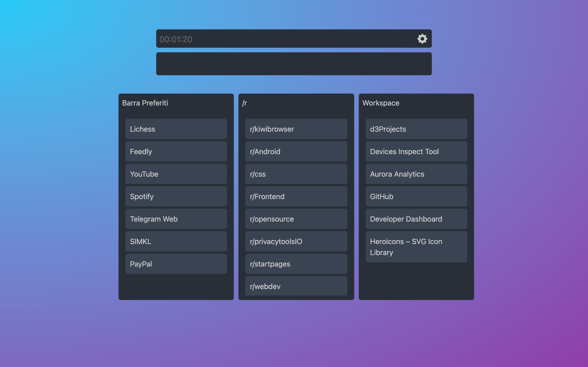This screenshot has width=588, height=367.
Task: Open the PayPal link
Action: pyautogui.click(x=176, y=264)
